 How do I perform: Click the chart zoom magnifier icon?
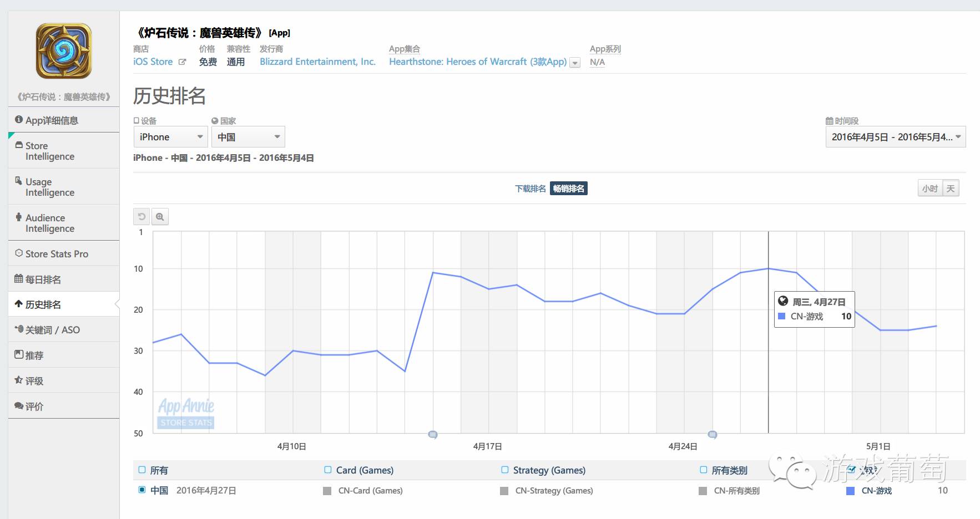coord(160,217)
